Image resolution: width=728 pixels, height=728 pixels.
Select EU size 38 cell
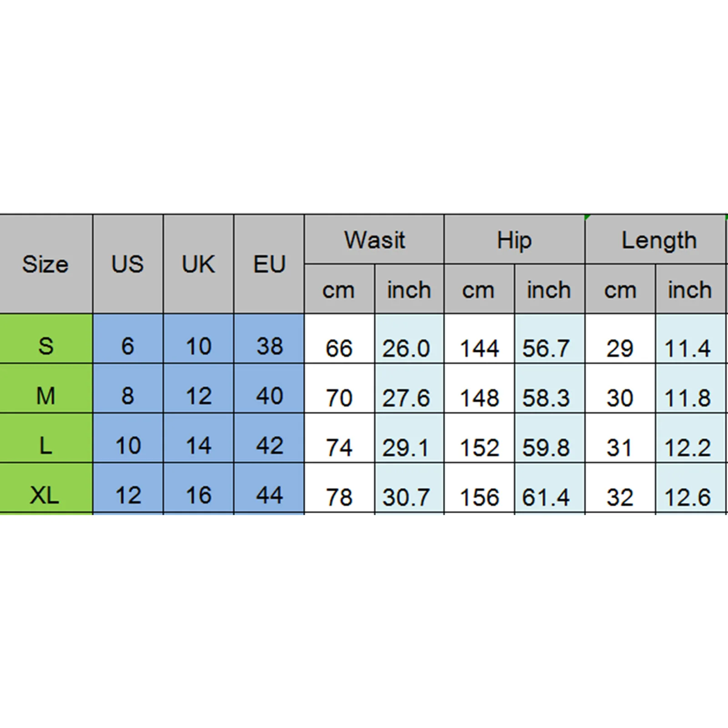(269, 346)
